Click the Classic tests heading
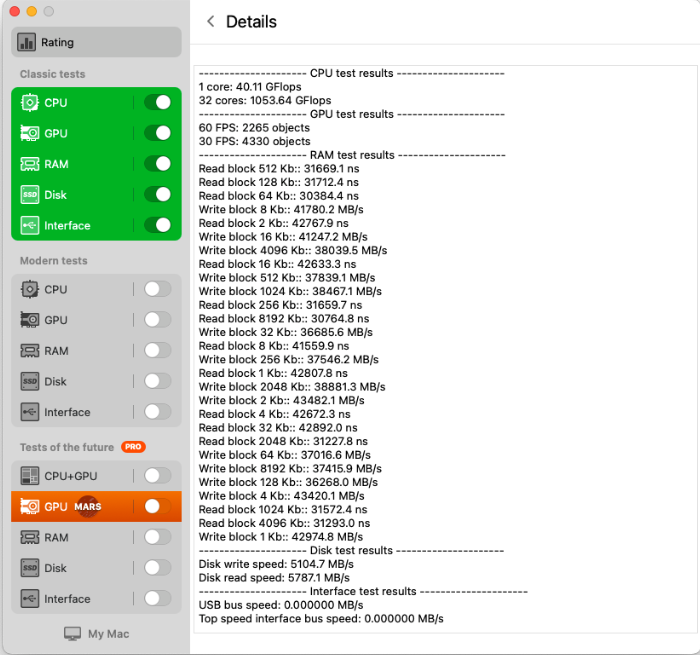The width and height of the screenshot is (700, 655). click(x=52, y=74)
